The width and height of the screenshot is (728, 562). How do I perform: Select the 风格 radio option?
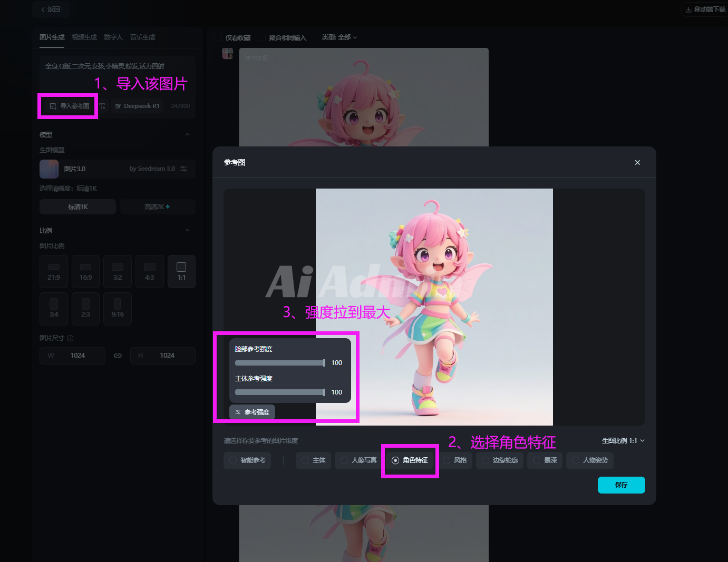coord(446,460)
